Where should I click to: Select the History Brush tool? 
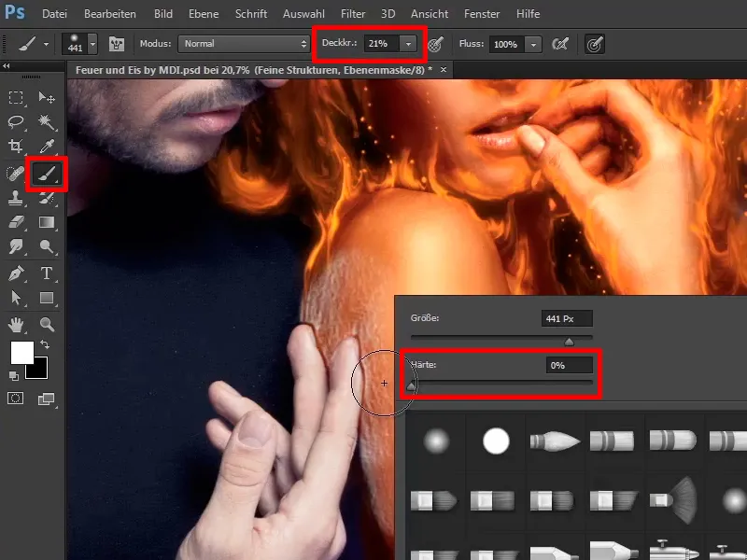pos(46,198)
